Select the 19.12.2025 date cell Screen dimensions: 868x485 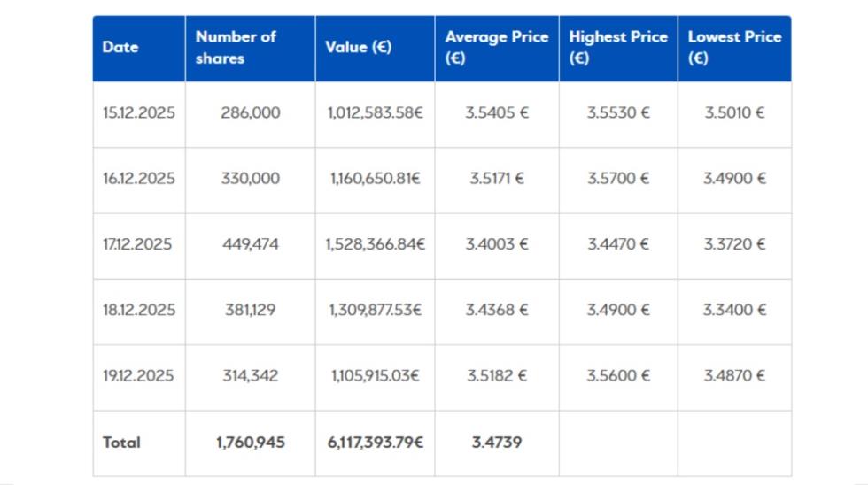[x=138, y=376]
